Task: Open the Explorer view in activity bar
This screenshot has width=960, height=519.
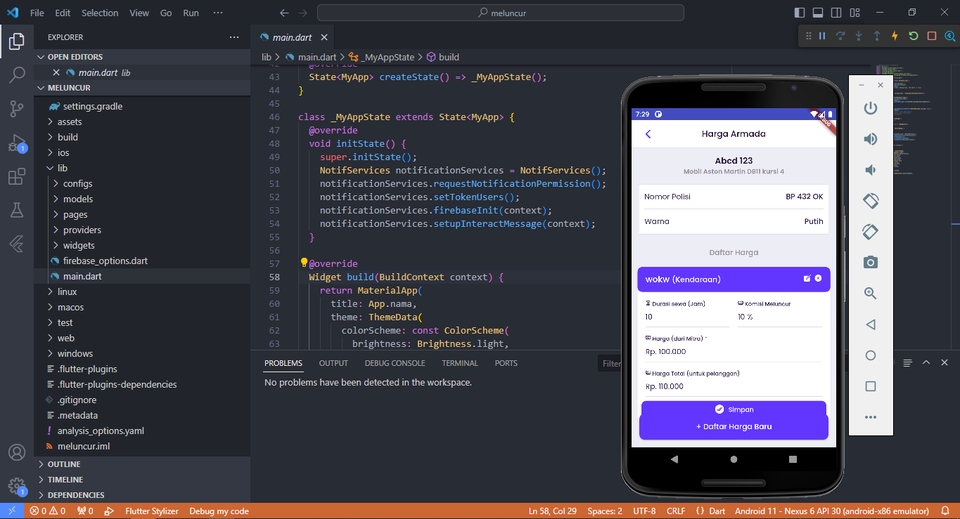Action: pos(17,41)
